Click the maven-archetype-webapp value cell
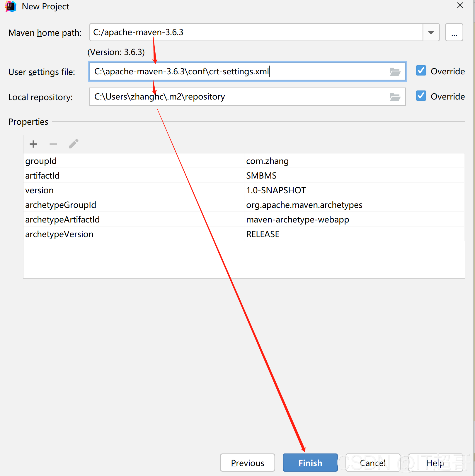Image resolution: width=475 pixels, height=476 pixels. pyautogui.click(x=354, y=219)
